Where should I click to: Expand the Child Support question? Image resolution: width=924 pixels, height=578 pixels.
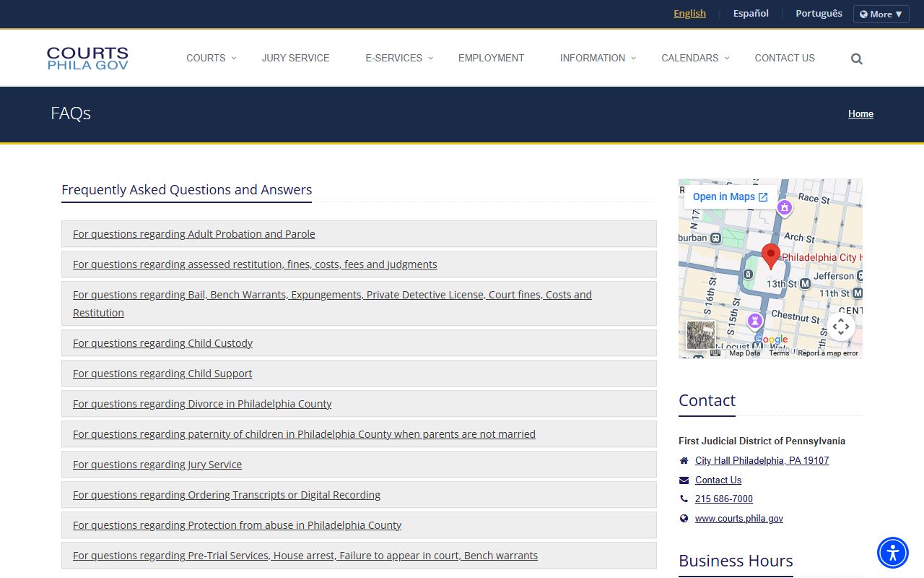pyautogui.click(x=359, y=374)
